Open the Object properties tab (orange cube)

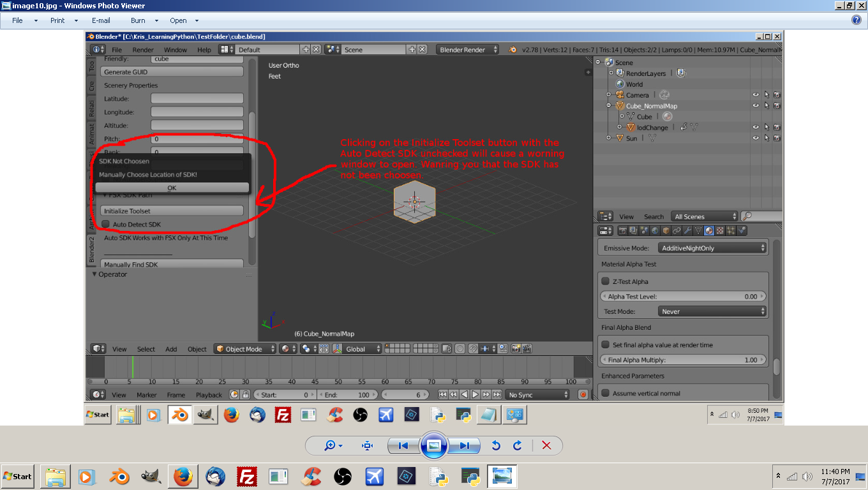[x=666, y=231]
